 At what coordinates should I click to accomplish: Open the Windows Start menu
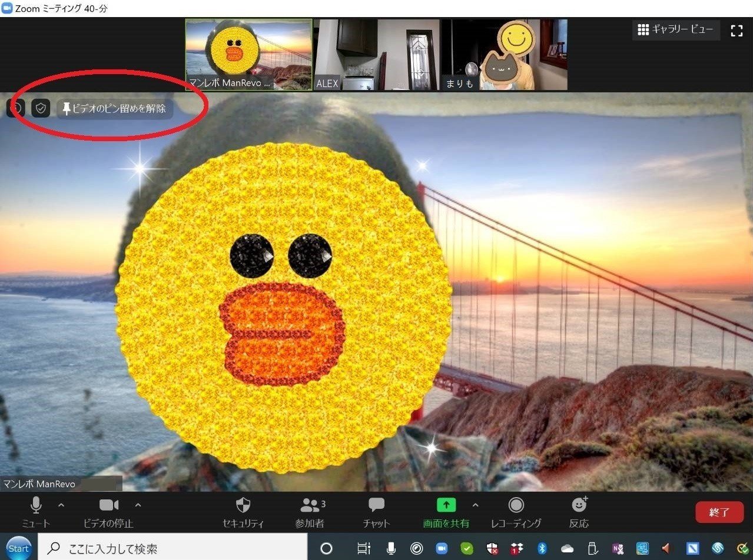(x=19, y=548)
